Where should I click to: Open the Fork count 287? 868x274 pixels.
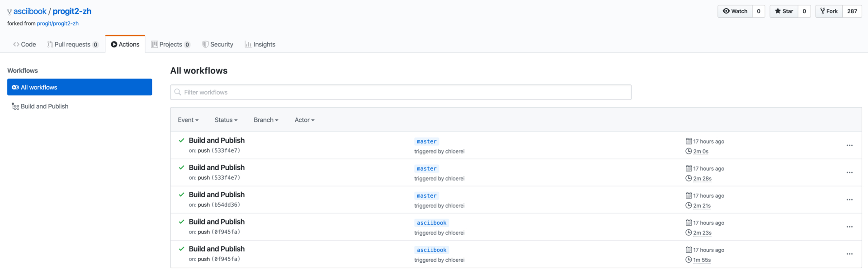point(852,11)
